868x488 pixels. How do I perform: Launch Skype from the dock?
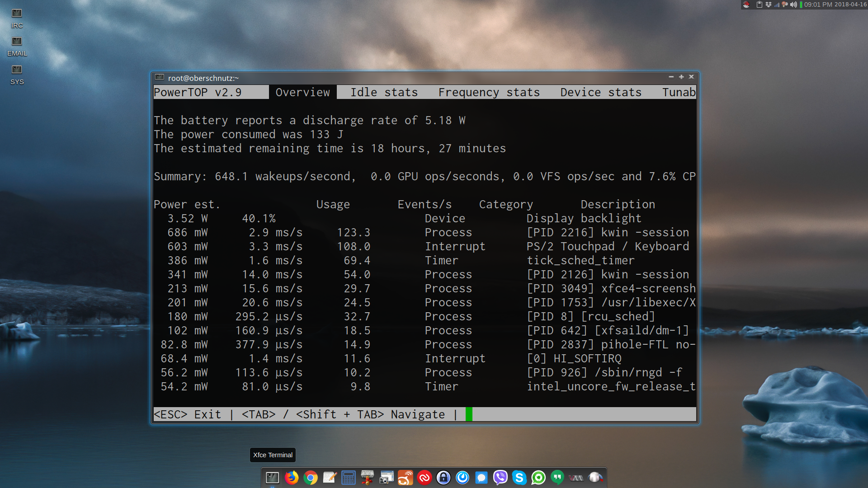tap(519, 478)
